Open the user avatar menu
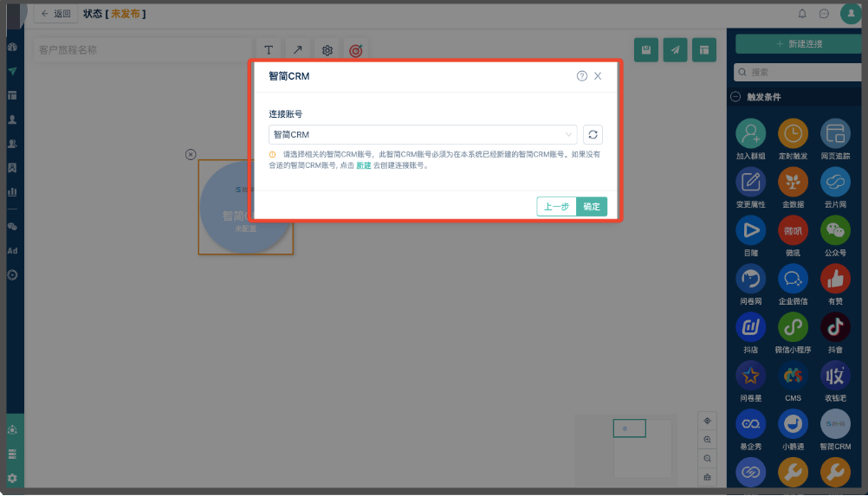The width and height of the screenshot is (868, 496). coord(851,13)
